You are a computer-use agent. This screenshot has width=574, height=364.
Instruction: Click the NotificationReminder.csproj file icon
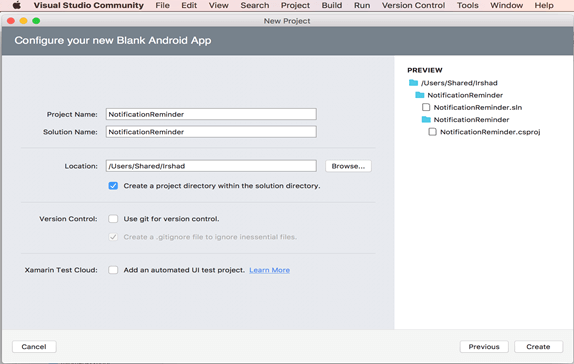pos(432,132)
